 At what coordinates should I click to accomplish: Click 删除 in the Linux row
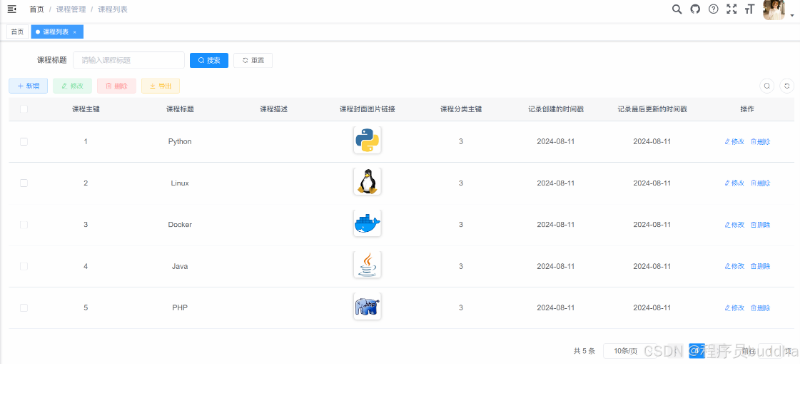(760, 183)
